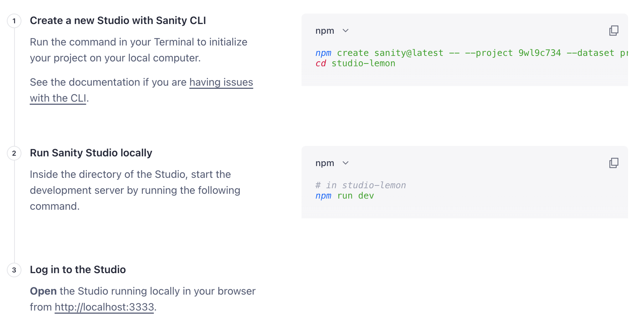Screen dimensions: 644x325
Task: Click the 'cd studio-lemon' command line
Action: [x=355, y=63]
